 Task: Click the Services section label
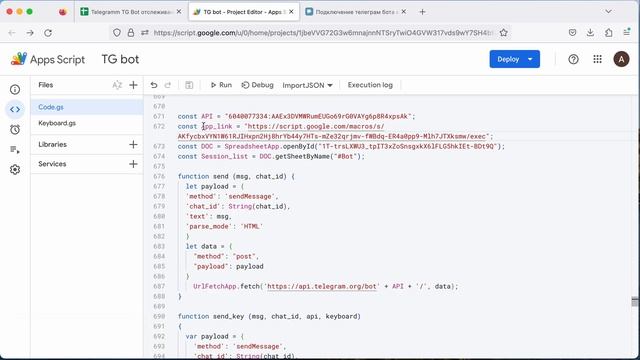click(x=52, y=164)
